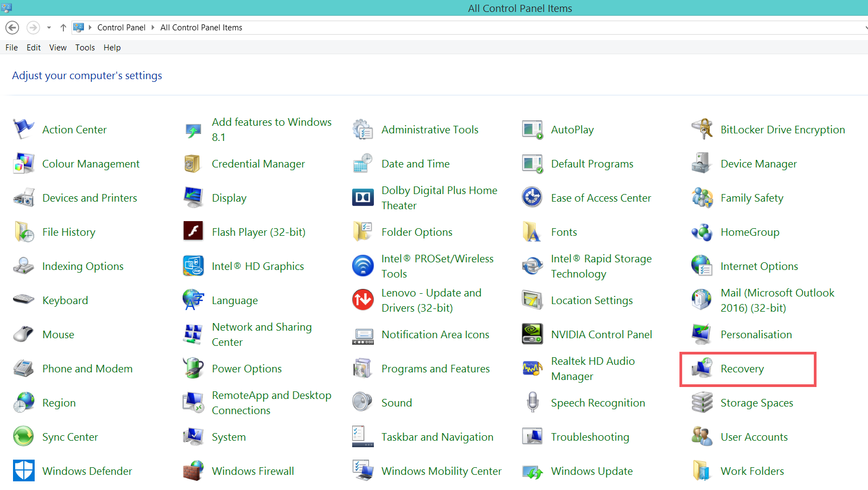Image resolution: width=868 pixels, height=490 pixels.
Task: Click the Speech Recognition microphone icon
Action: tap(532, 403)
